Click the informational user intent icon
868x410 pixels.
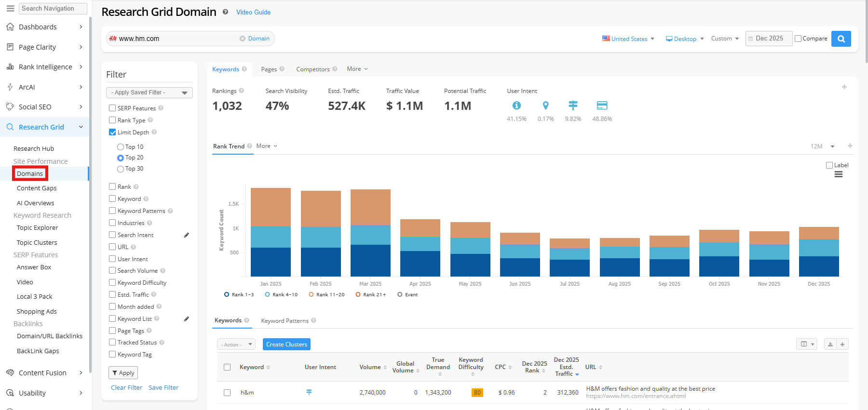tap(516, 106)
